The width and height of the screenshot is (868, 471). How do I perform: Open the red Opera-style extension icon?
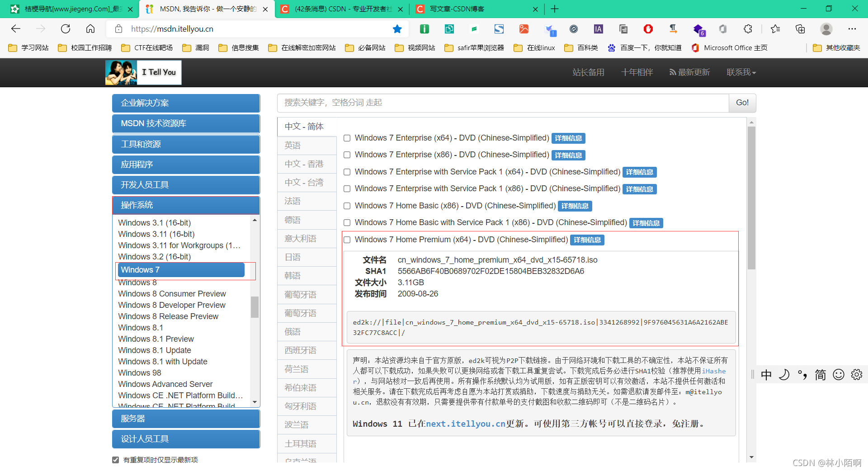pyautogui.click(x=648, y=29)
